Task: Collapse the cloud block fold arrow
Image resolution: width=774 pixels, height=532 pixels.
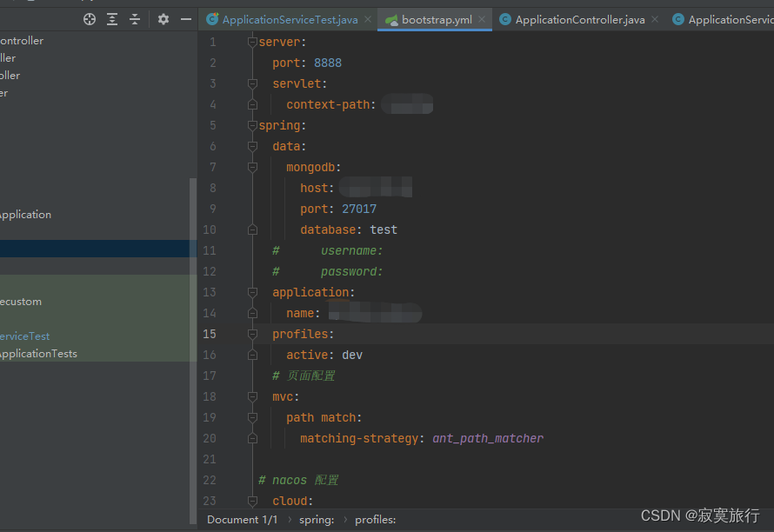Action: [254, 500]
